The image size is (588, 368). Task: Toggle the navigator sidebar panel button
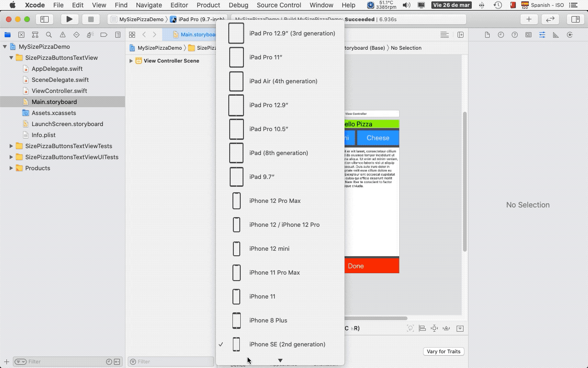[x=45, y=19]
